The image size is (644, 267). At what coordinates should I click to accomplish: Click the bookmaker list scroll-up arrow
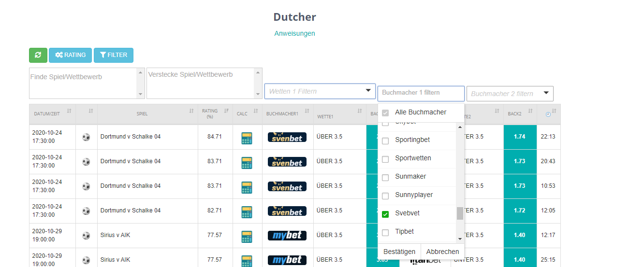(x=460, y=126)
